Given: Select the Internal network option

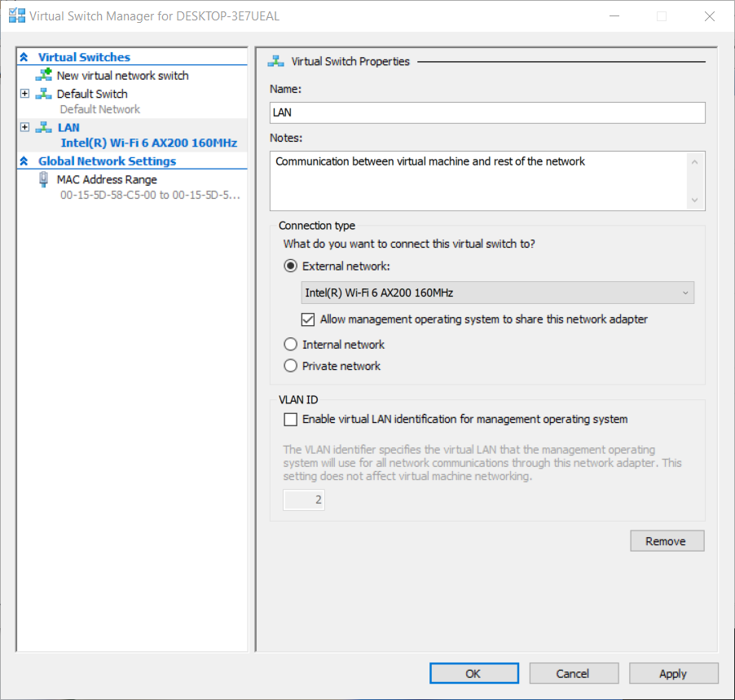Looking at the screenshot, I should pos(290,345).
